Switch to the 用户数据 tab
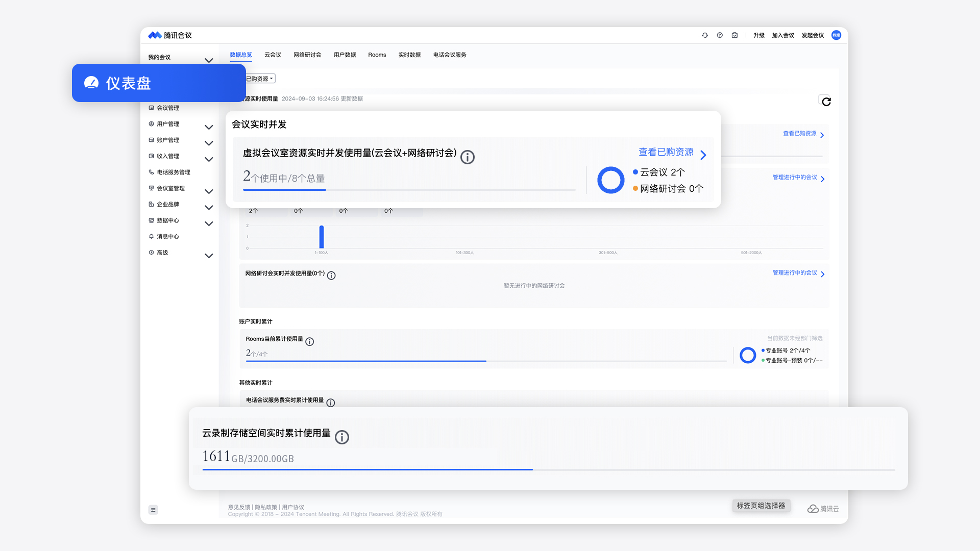The width and height of the screenshot is (980, 551). (x=345, y=55)
